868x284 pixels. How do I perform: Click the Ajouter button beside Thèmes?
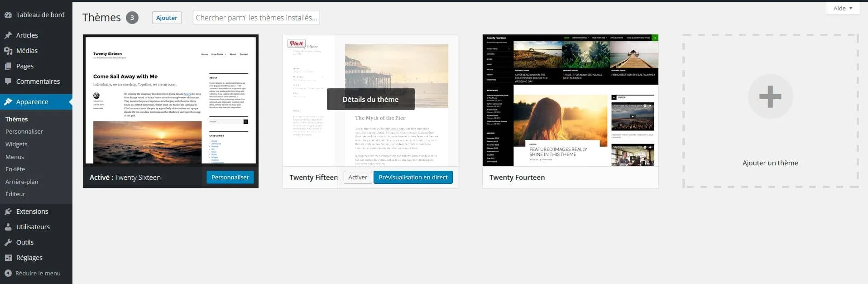point(167,18)
